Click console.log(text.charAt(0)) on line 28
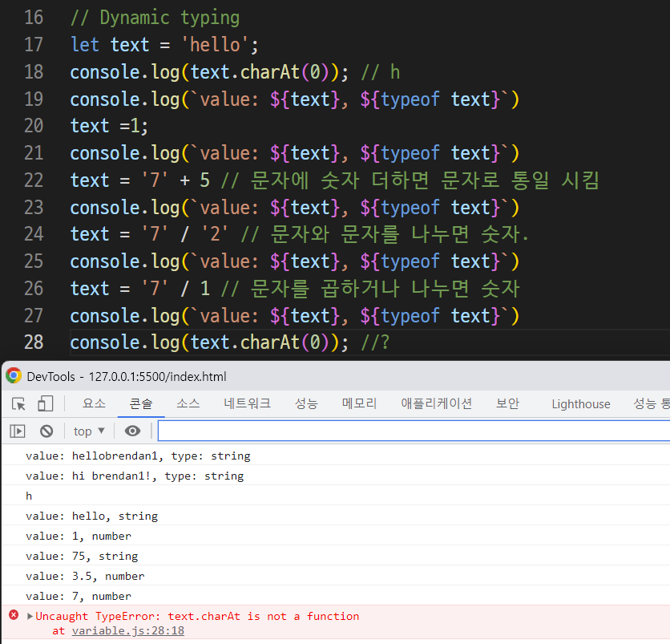Screen dimensions: 670x644 click(209, 342)
